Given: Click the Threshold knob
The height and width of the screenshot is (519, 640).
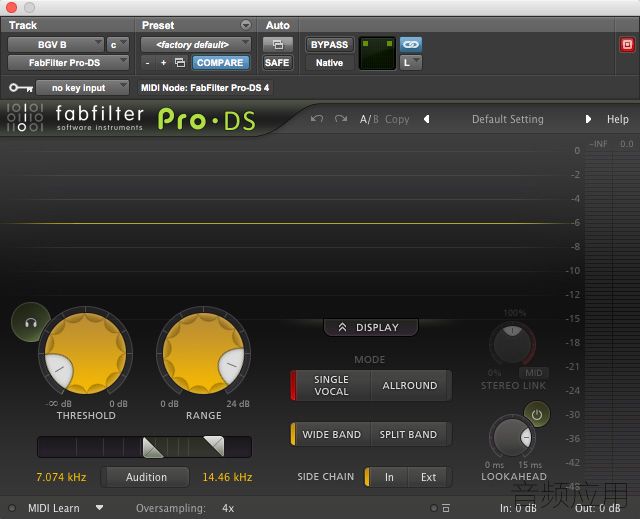Looking at the screenshot, I should (x=85, y=353).
